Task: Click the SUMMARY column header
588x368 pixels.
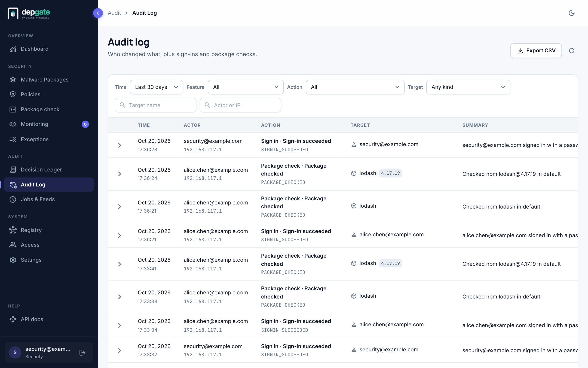Action: (x=475, y=125)
